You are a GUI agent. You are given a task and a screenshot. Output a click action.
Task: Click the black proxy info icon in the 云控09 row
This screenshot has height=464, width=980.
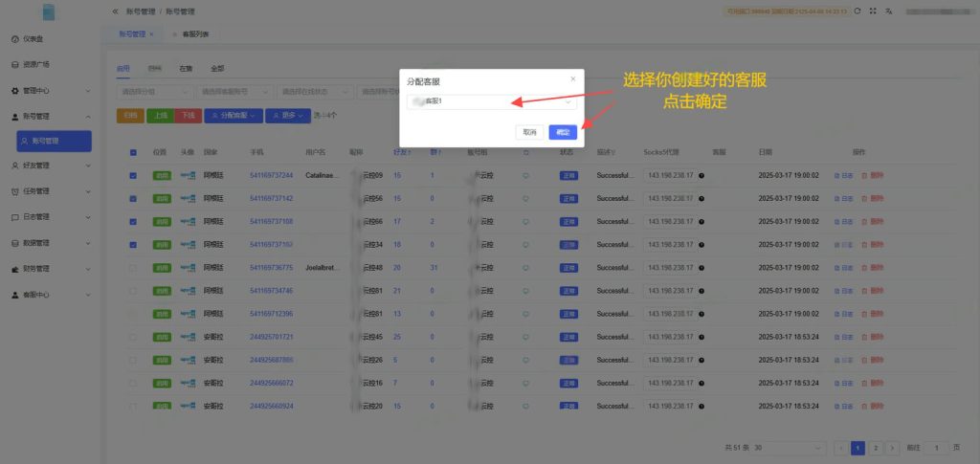tap(702, 175)
